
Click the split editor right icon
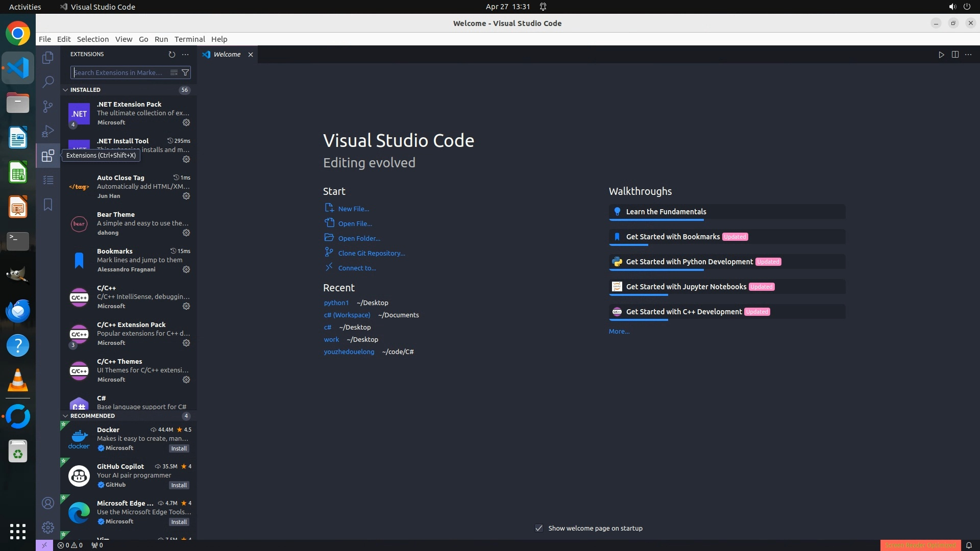click(955, 55)
